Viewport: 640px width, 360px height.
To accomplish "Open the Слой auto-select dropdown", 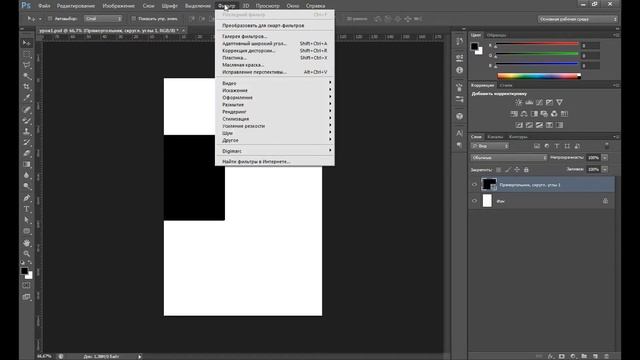I will pyautogui.click(x=103, y=19).
